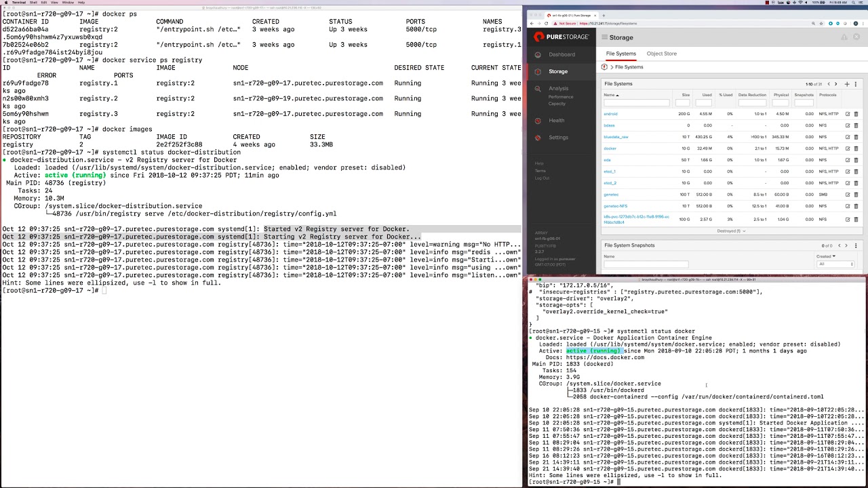
Task: Open the File Systems panel kebab menu
Action: tap(856, 84)
